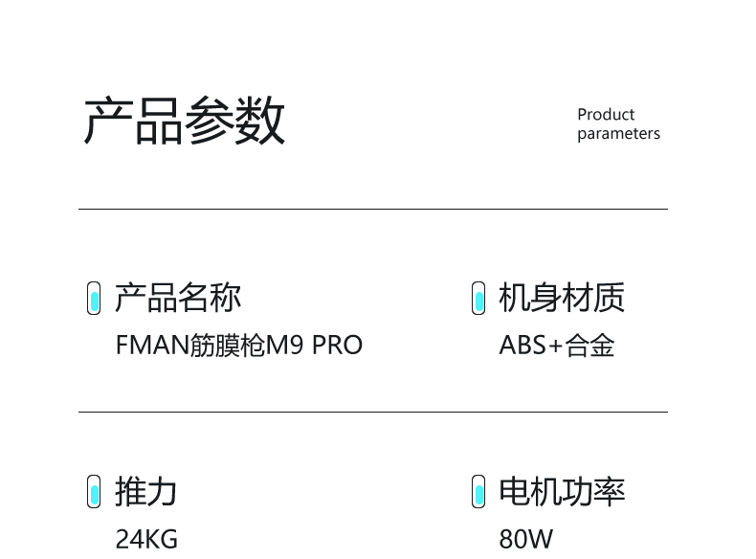Click the pill icon beside 推力
Viewport: 756px width, 559px height.
[94, 491]
